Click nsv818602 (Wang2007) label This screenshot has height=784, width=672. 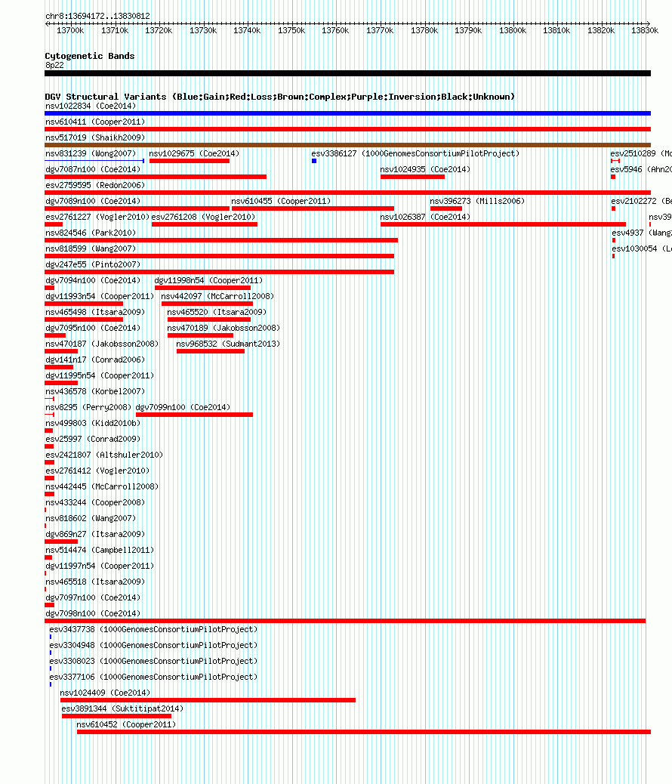coord(91,518)
